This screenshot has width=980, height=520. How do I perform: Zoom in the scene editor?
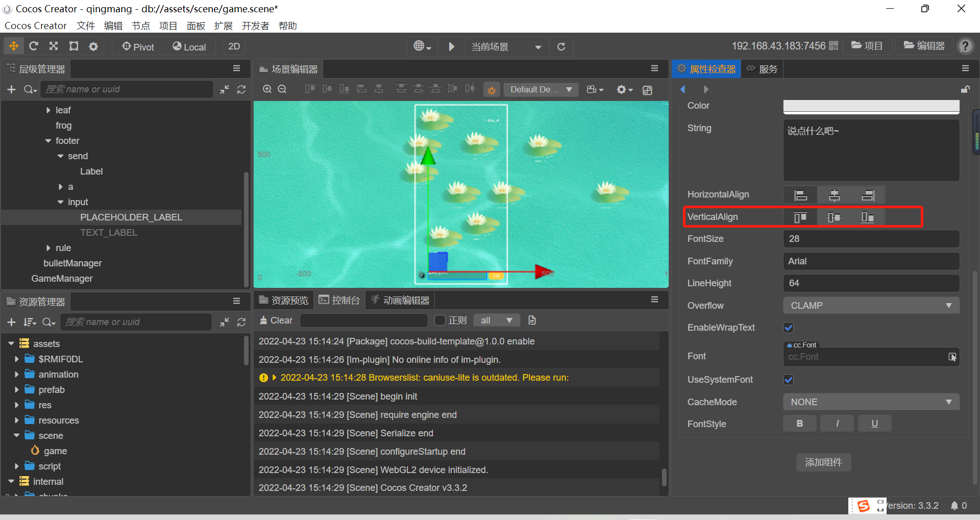tap(267, 89)
